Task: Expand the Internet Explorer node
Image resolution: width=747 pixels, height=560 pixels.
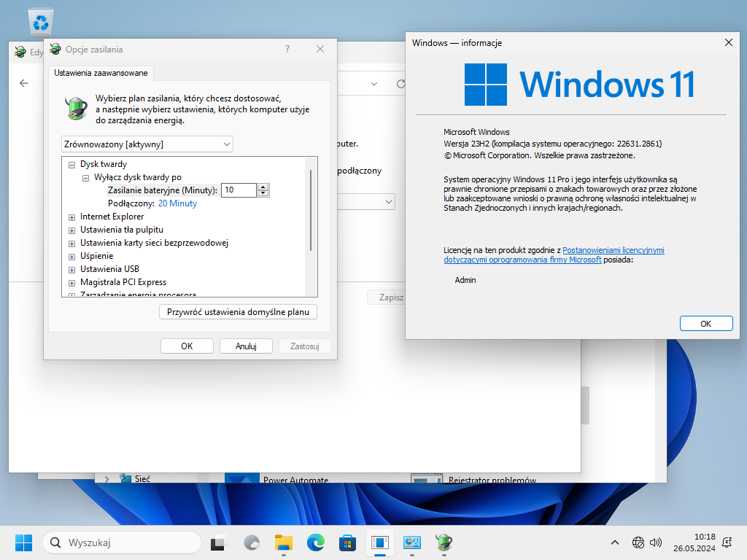Action: (x=72, y=217)
